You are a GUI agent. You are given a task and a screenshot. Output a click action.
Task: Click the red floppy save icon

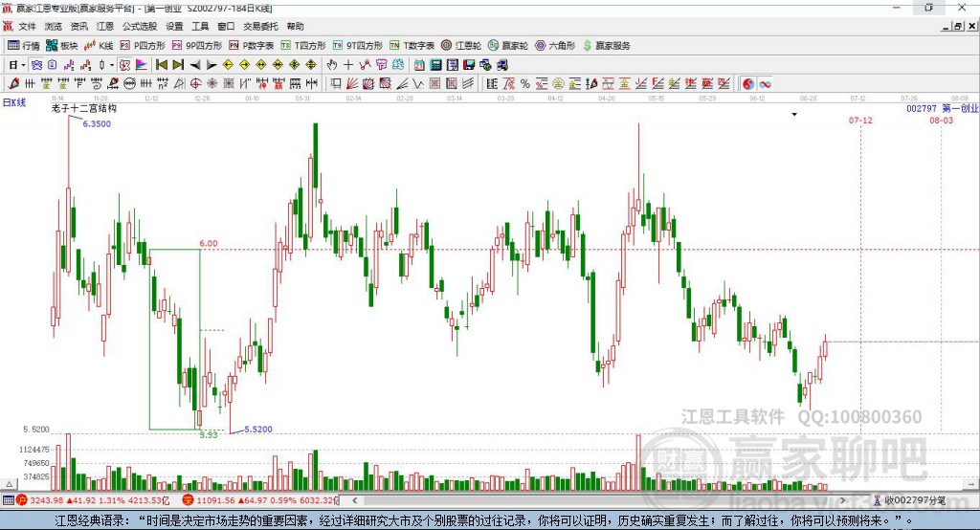coord(469,65)
